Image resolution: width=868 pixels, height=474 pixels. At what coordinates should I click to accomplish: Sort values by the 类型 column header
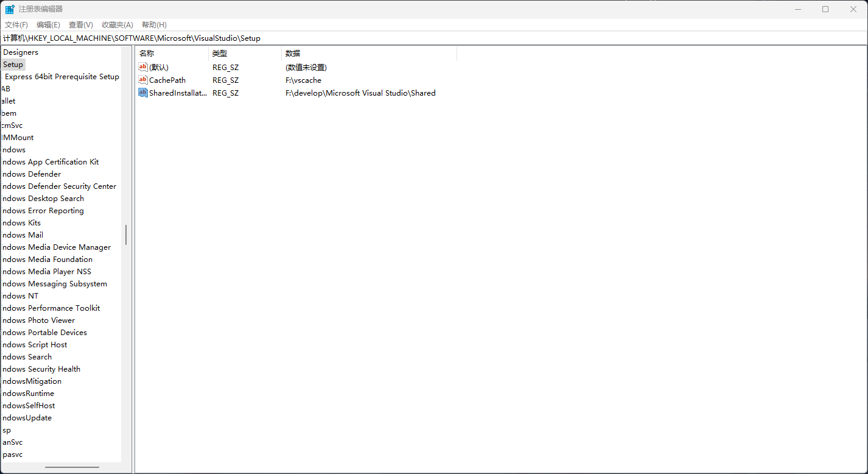tap(245, 54)
